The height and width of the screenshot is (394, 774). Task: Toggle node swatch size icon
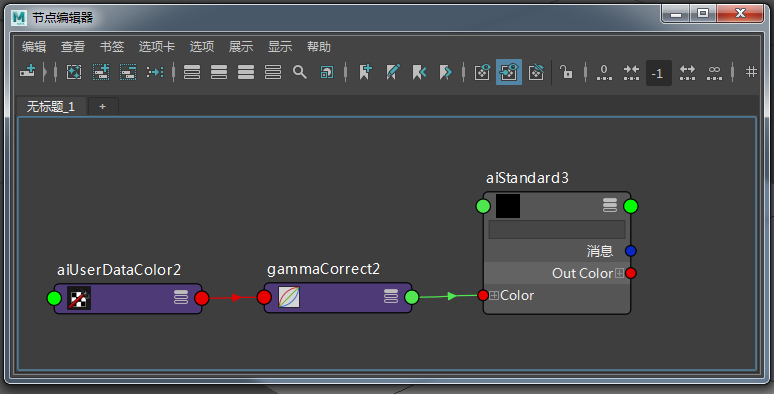(326, 72)
